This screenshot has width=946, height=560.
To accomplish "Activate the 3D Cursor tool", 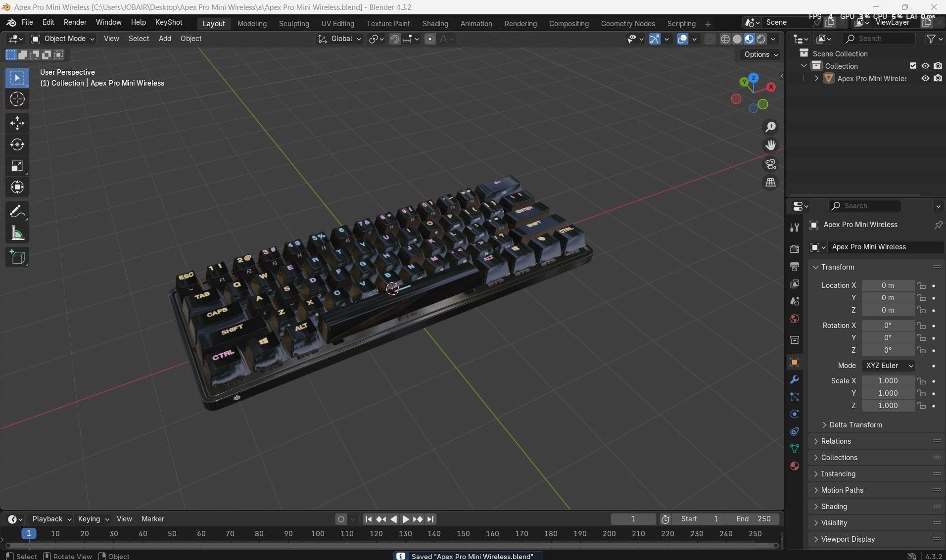I will 17,99.
